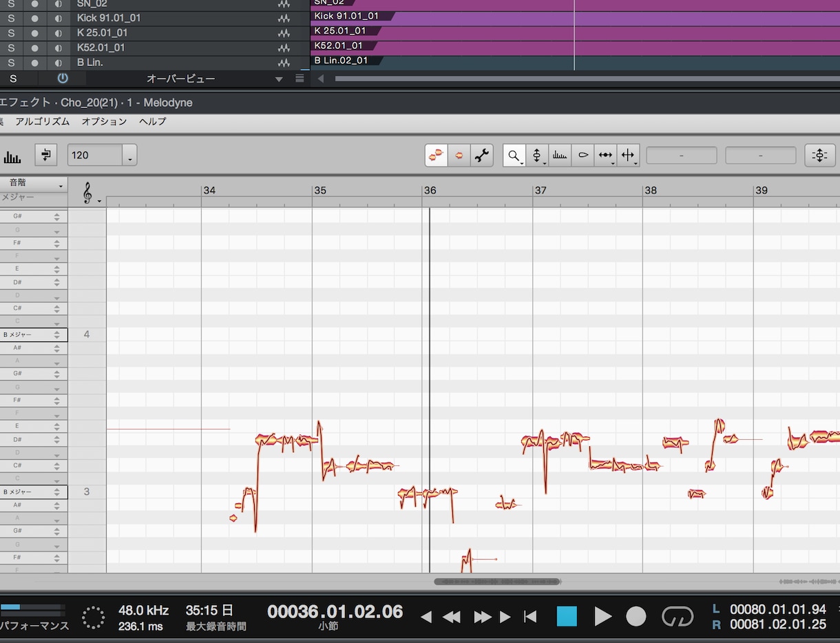The width and height of the screenshot is (840, 643).
Task: Select the magnifier main tool
Action: point(514,156)
